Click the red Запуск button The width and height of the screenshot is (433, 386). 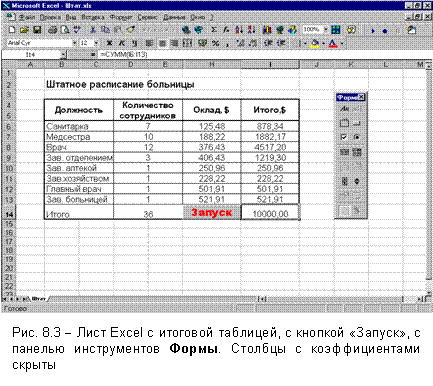click(x=211, y=212)
